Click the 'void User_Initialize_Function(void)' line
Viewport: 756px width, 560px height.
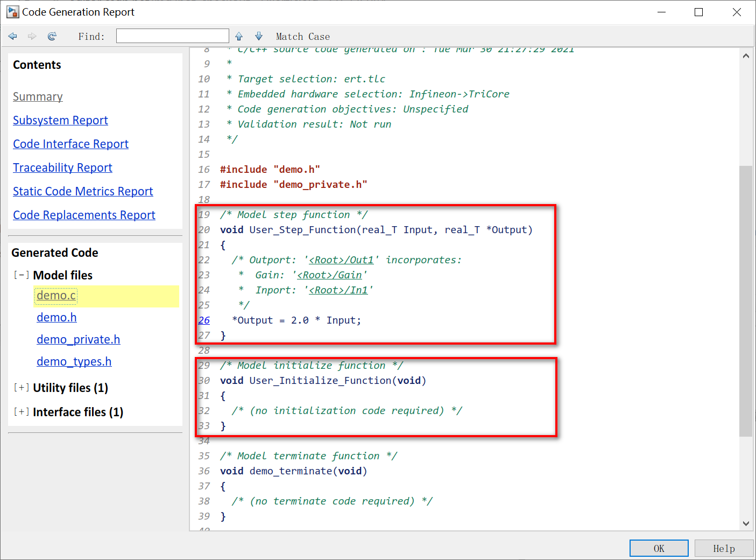tap(323, 381)
